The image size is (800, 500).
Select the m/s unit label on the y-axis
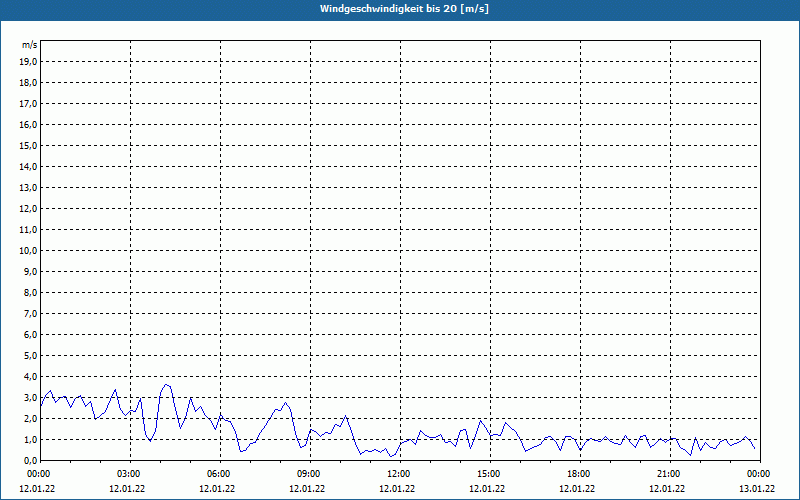click(30, 45)
